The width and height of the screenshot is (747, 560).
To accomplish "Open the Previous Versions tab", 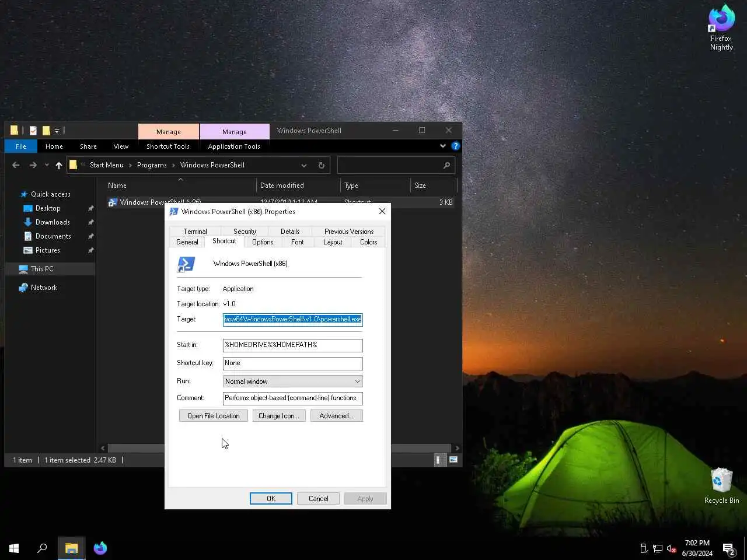I will coord(349,231).
